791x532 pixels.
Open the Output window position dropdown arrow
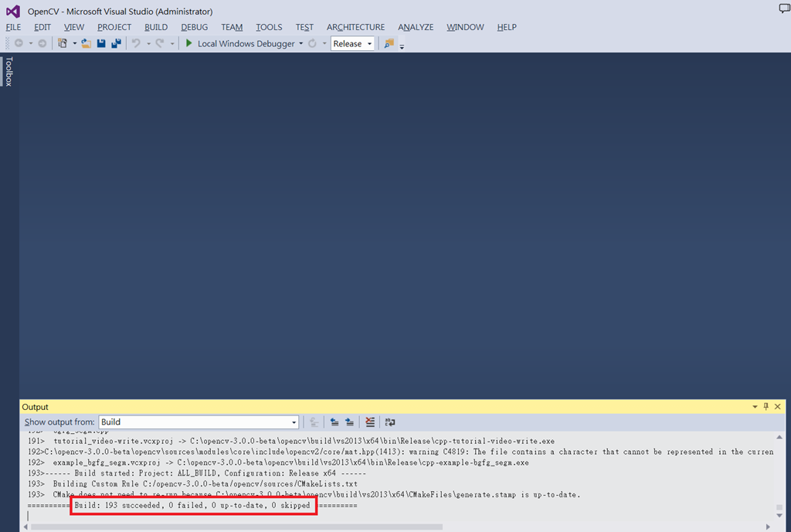(x=755, y=406)
